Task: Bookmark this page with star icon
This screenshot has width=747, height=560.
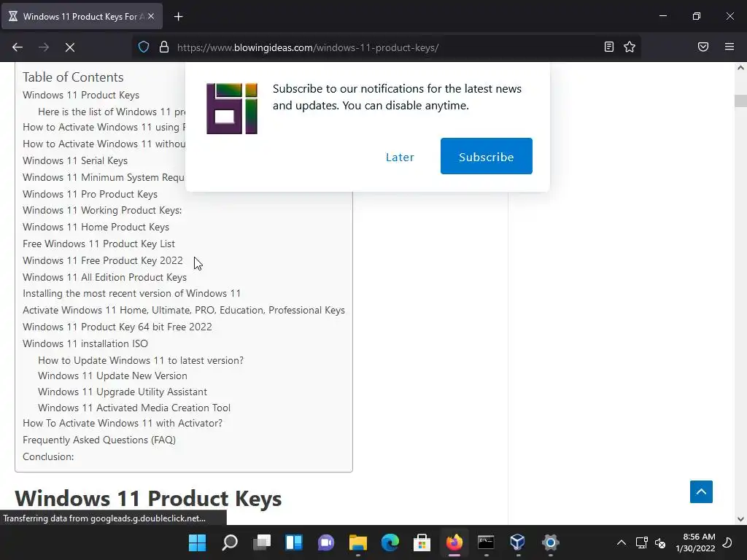Action: tap(630, 47)
